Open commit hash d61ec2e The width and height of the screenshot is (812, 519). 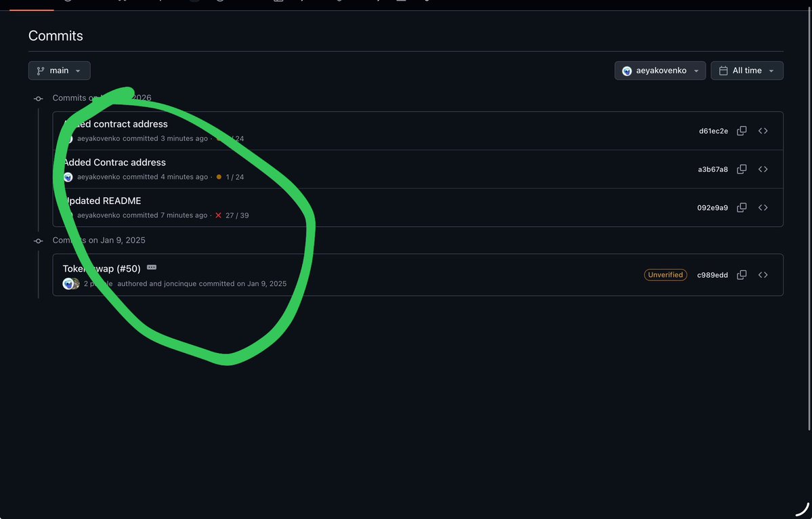(713, 131)
